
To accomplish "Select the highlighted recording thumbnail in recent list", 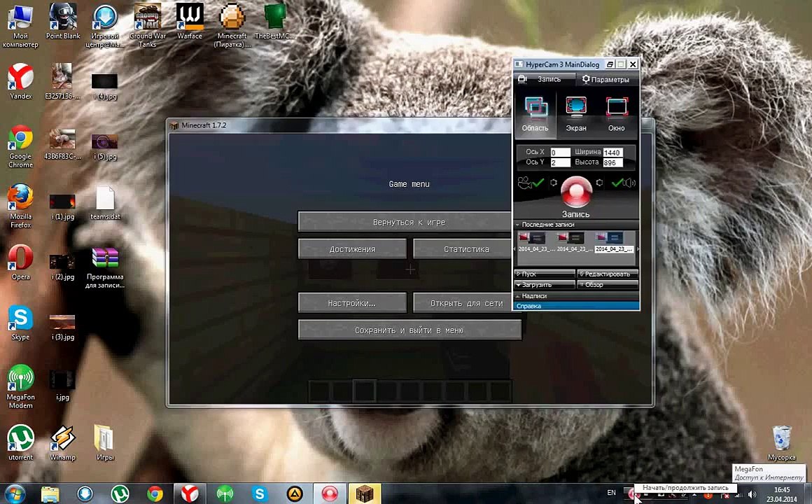I will [x=614, y=242].
